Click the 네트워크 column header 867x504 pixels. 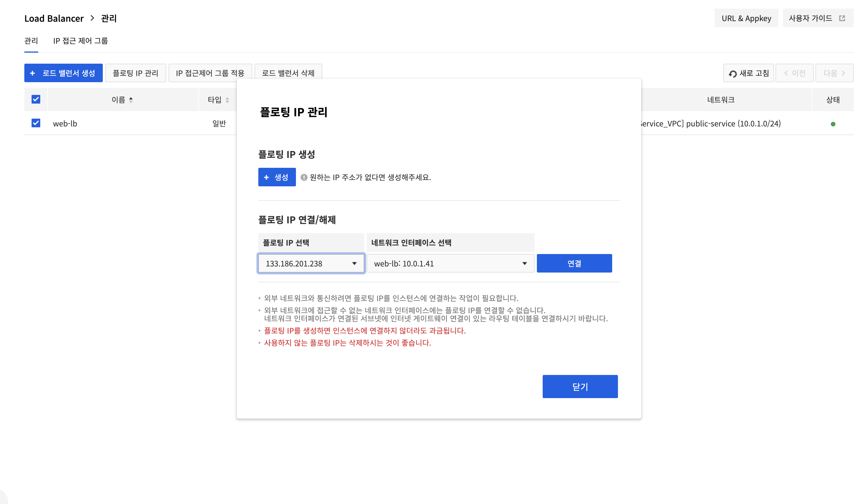(721, 100)
